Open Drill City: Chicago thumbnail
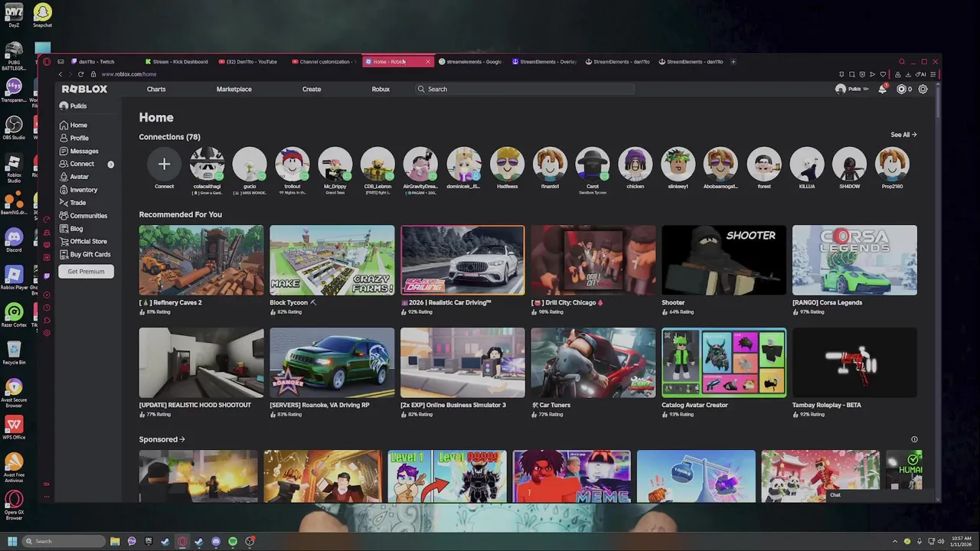This screenshot has height=551, width=980. point(593,260)
